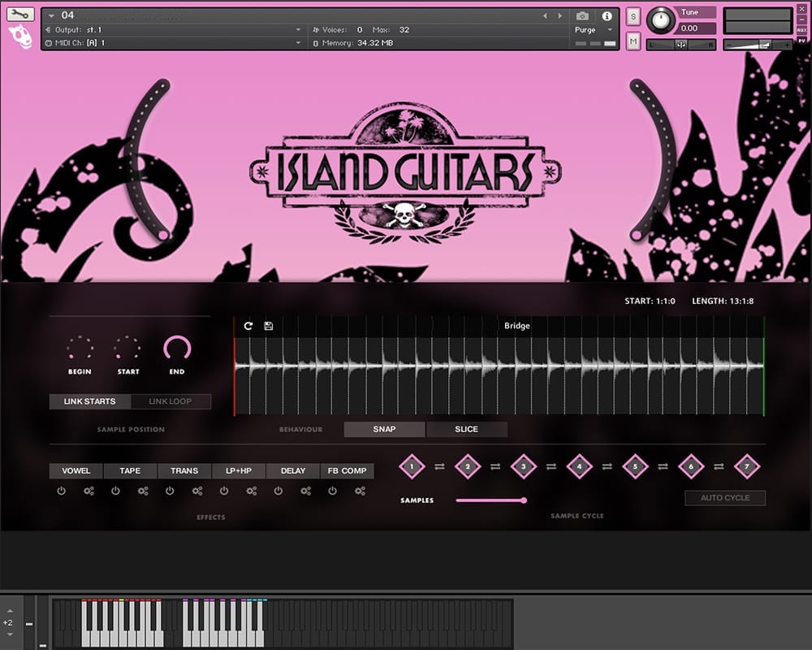Image resolution: width=812 pixels, height=650 pixels.
Task: Click the camera snapshot icon
Action: click(582, 15)
